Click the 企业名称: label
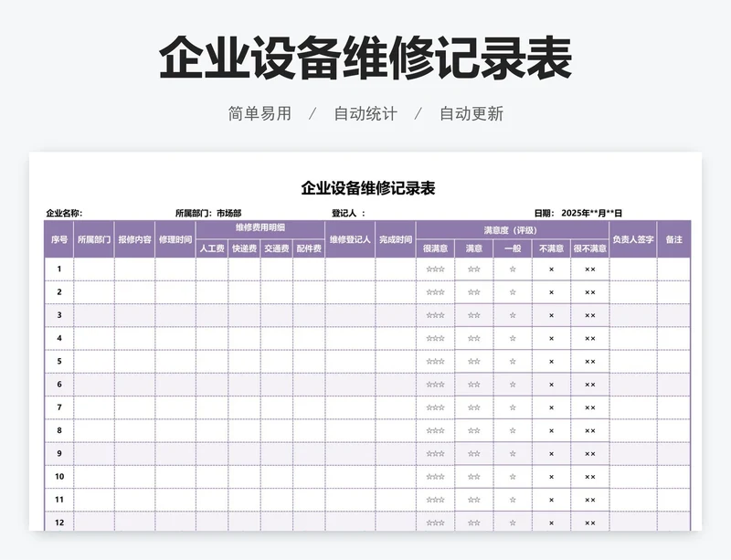Viewport: 731px width, 560px height. (x=64, y=214)
